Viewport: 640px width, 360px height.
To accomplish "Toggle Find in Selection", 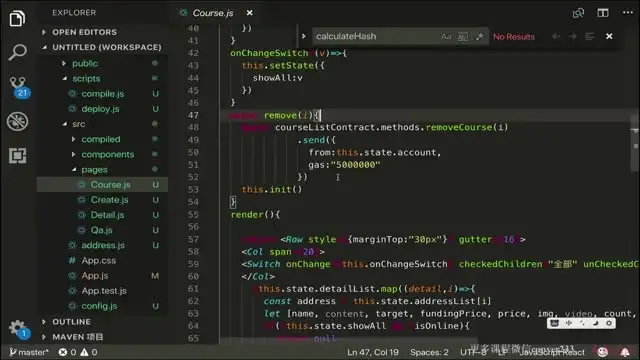I will click(589, 36).
